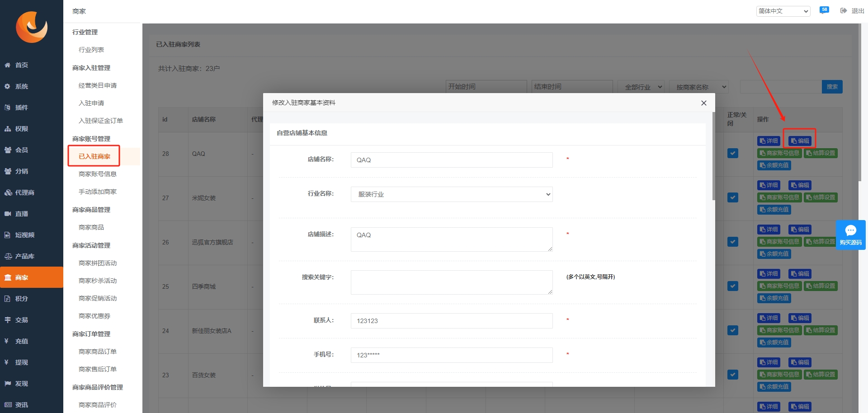The image size is (868, 413).
Task: Open the 购买源码 chat widget
Action: pos(850,235)
